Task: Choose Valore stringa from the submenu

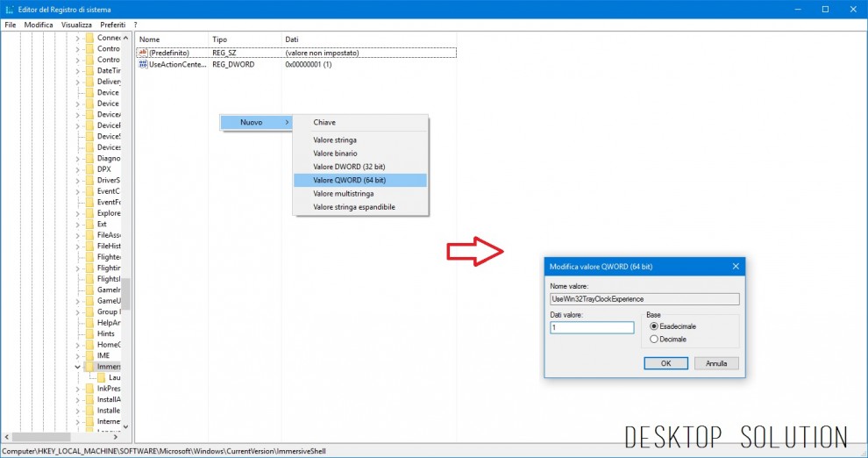Action: point(360,140)
